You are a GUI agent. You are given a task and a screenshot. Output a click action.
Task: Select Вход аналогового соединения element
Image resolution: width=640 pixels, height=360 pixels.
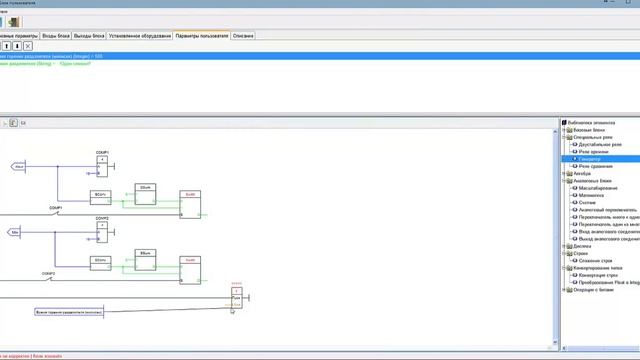(609, 232)
